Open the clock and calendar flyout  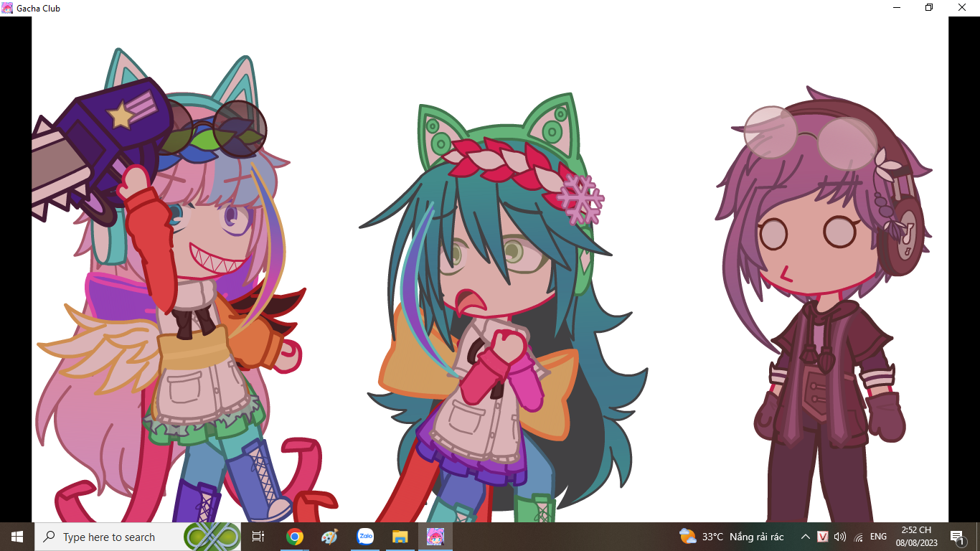point(915,537)
